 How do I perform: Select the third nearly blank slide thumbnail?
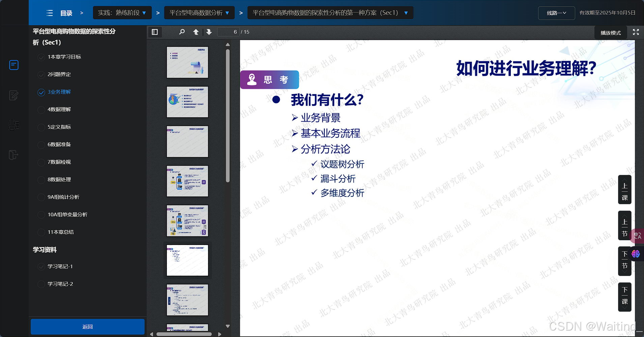pyautogui.click(x=187, y=142)
